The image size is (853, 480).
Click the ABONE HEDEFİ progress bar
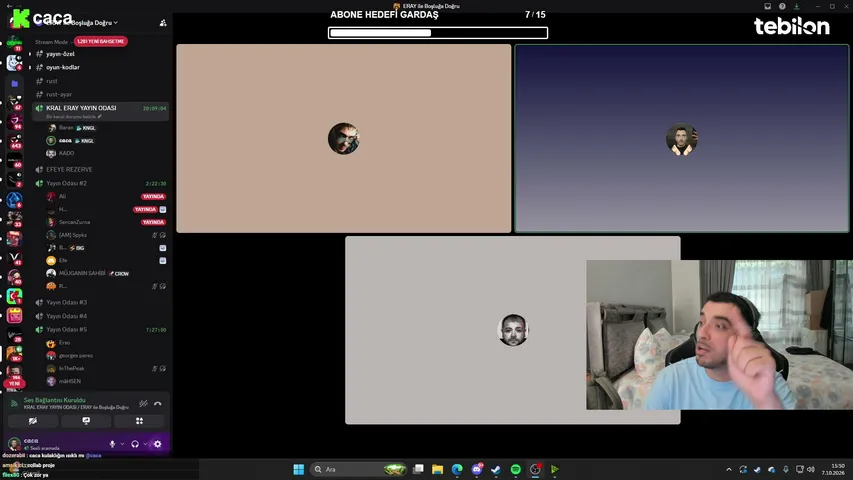click(438, 33)
